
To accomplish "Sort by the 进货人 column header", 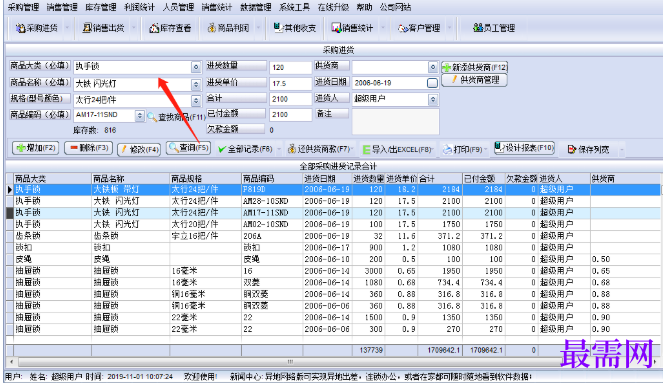I will 564,178.
